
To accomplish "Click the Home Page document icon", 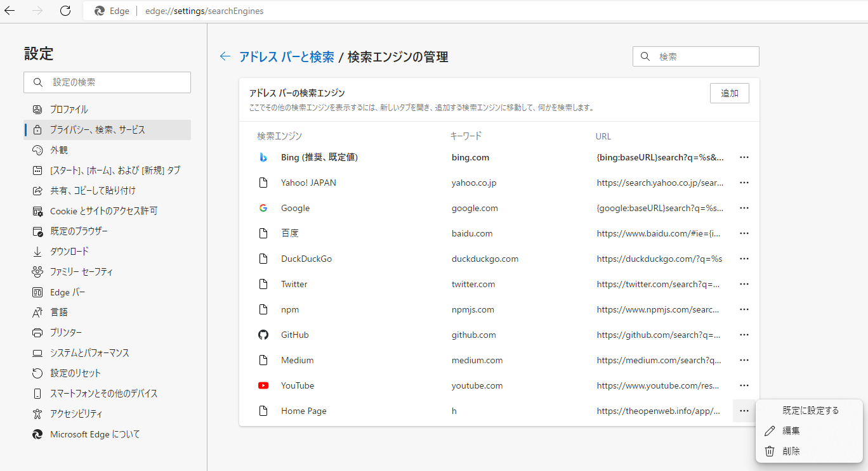I will 263,411.
